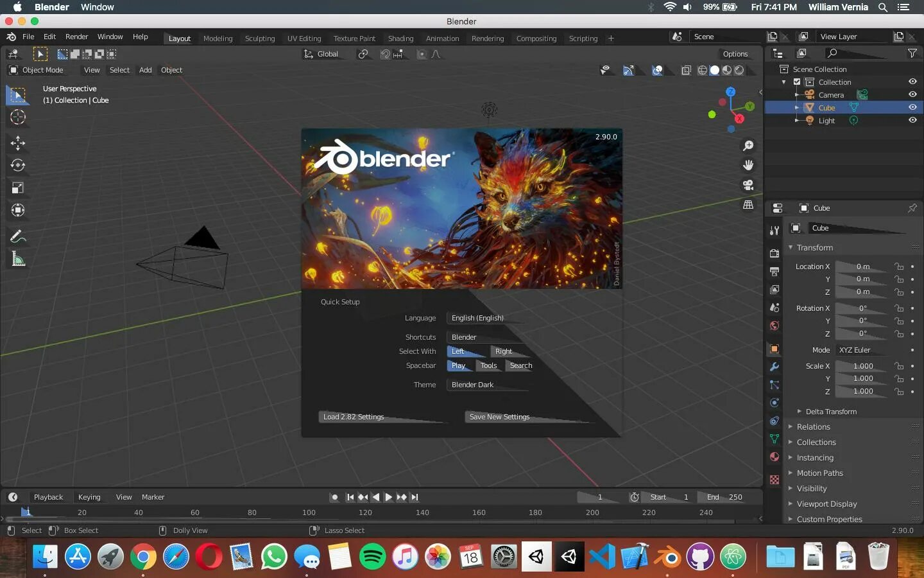
Task: Collapse the Transform panel
Action: [814, 247]
